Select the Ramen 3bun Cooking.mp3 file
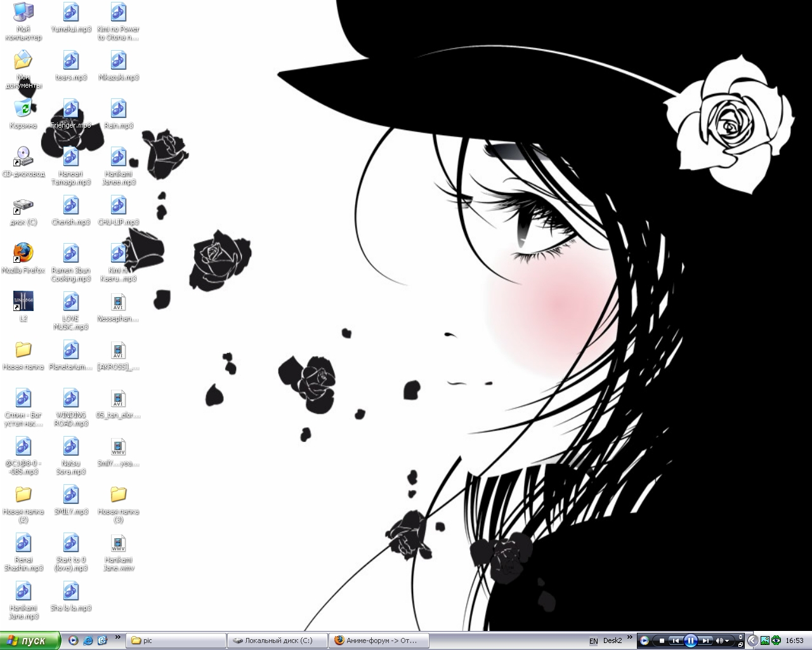This screenshot has width=812, height=650. point(71,263)
